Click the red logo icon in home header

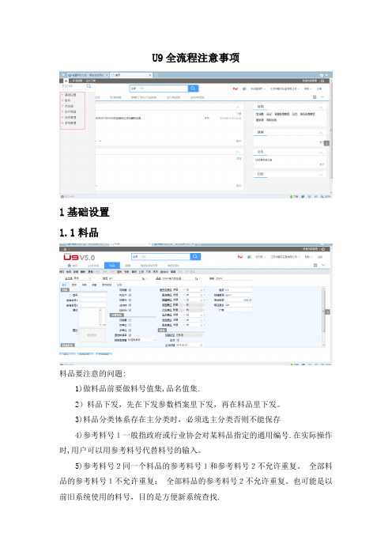click(236, 89)
